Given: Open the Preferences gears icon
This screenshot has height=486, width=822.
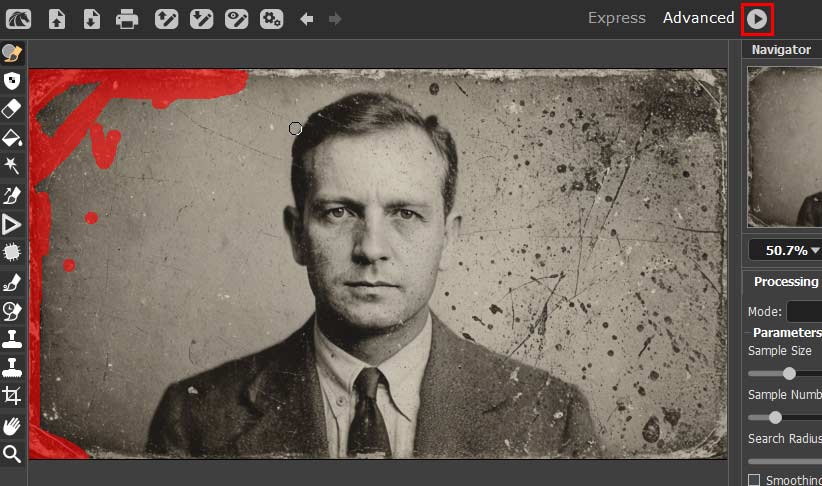Looking at the screenshot, I should click(272, 19).
